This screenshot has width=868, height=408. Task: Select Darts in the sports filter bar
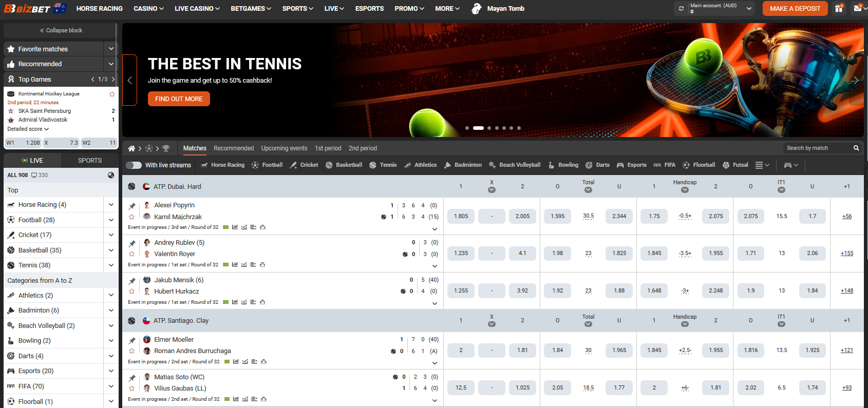pos(597,165)
